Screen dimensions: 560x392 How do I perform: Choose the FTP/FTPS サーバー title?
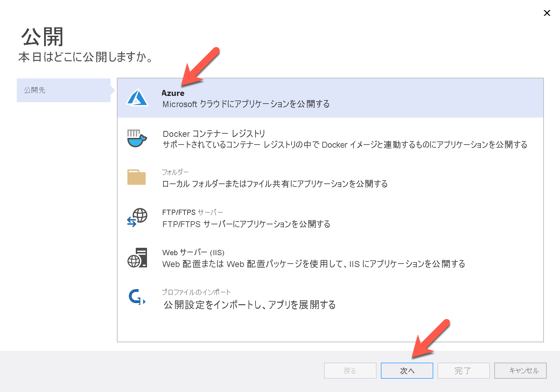coord(192,212)
